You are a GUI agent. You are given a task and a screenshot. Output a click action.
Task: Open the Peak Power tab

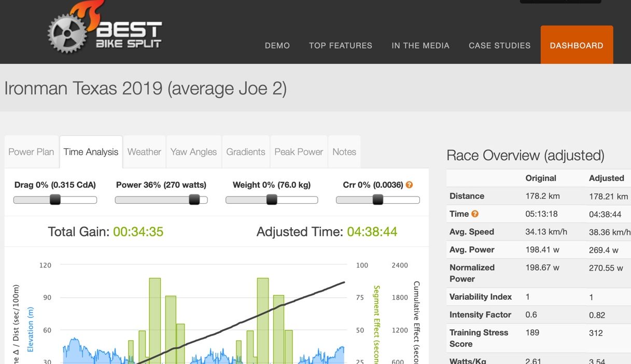point(299,152)
